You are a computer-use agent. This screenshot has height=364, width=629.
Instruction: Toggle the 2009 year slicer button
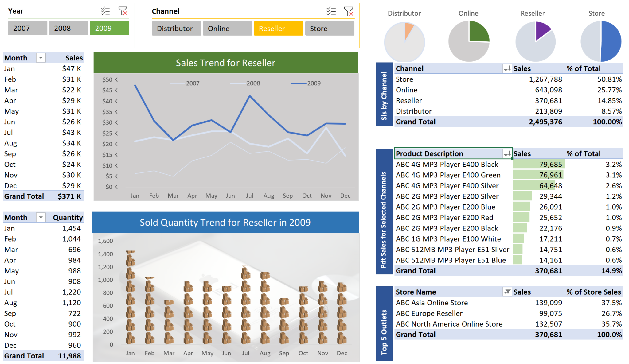click(x=109, y=28)
